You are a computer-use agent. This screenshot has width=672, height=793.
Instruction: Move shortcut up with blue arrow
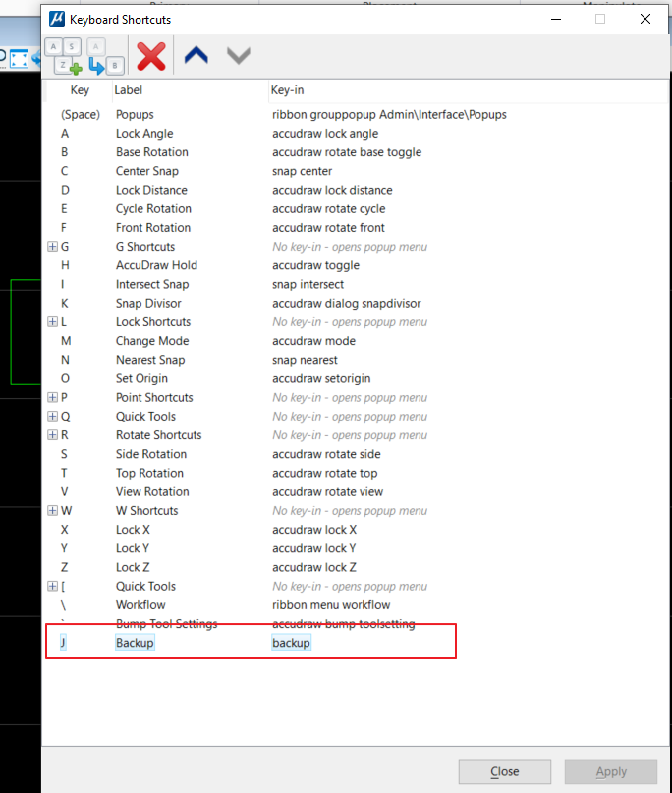point(196,55)
